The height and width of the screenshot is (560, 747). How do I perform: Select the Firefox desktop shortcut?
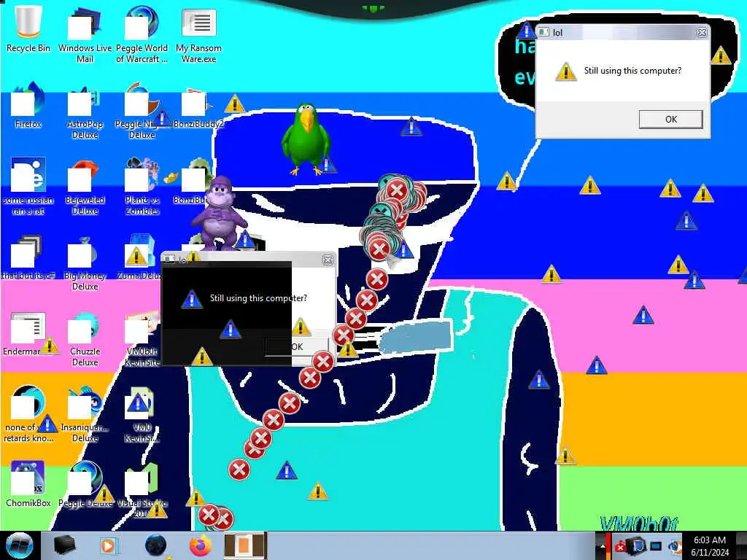coord(28,106)
